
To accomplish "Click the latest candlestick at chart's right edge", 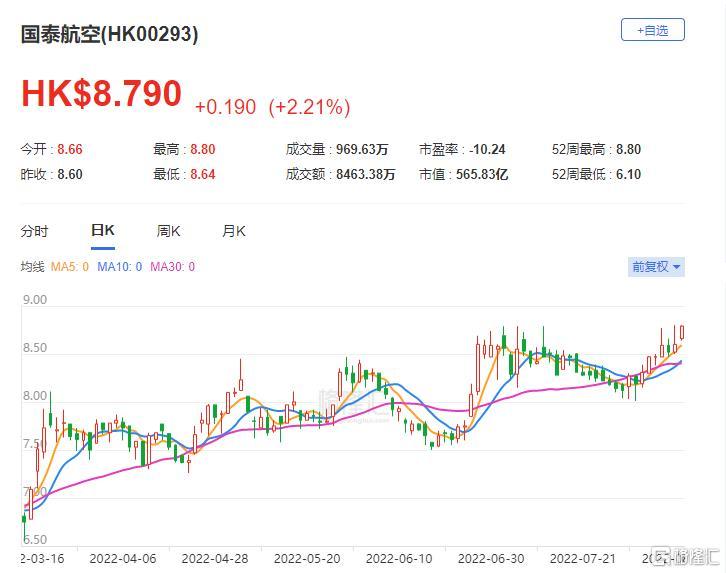I will coord(682,333).
